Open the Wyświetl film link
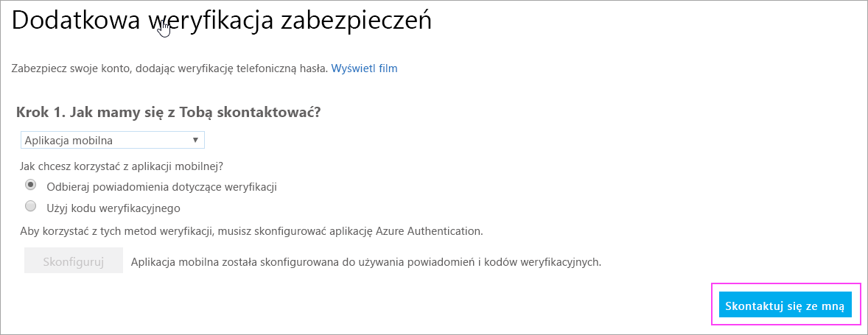The width and height of the screenshot is (868, 335). click(x=364, y=68)
